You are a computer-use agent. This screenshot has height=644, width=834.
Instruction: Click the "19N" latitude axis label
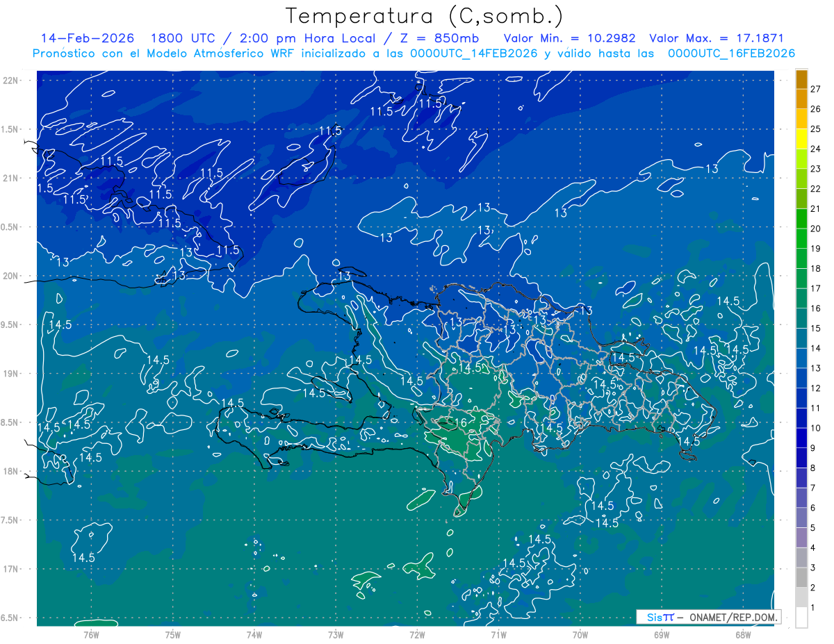click(x=11, y=373)
